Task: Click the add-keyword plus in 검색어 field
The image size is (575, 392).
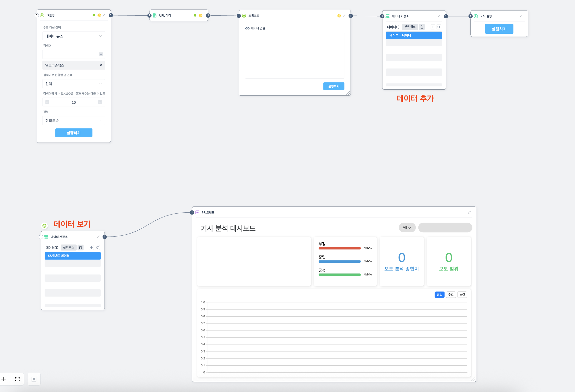Action: [101, 54]
